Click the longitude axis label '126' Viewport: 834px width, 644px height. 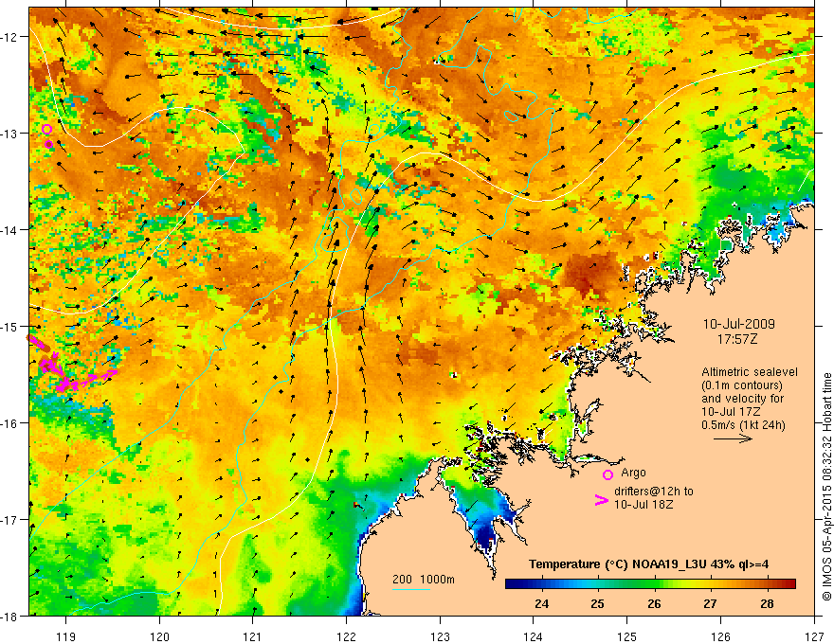point(720,636)
